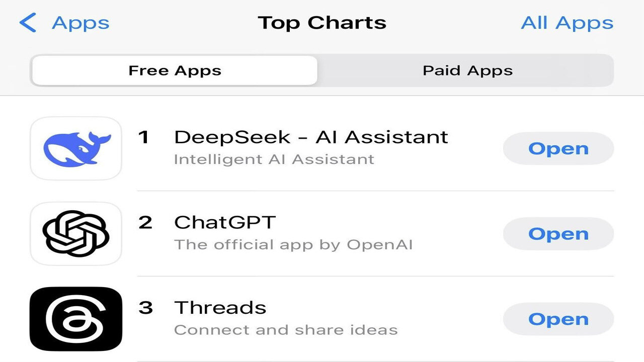The height and width of the screenshot is (362, 644).
Task: Open the DeepSeek app
Action: (x=558, y=148)
